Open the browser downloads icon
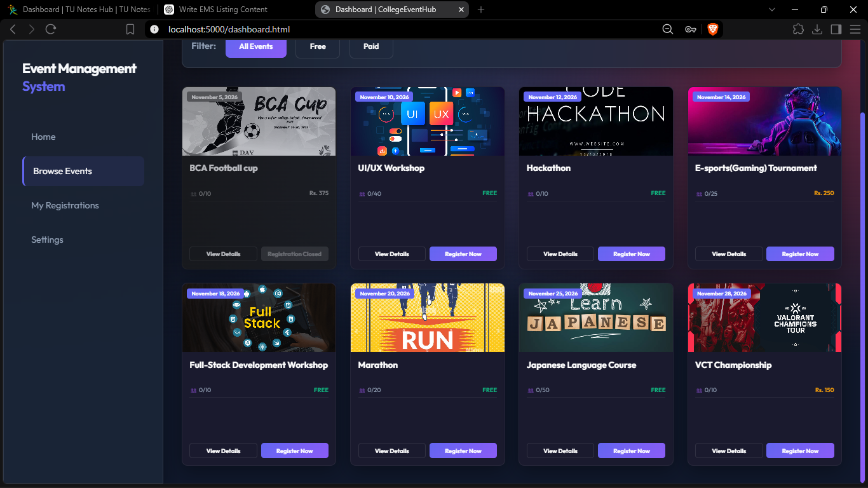868x488 pixels. [817, 29]
